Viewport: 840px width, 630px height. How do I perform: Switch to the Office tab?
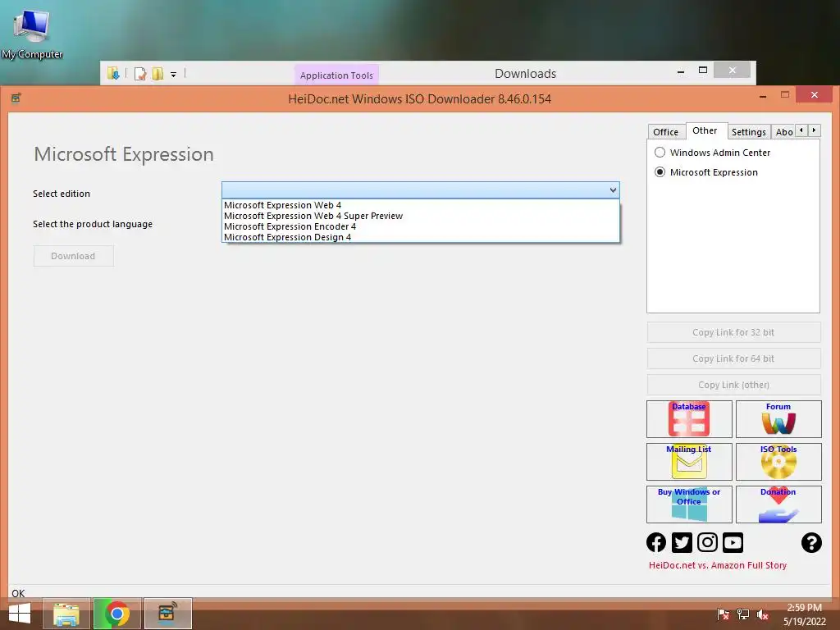[x=666, y=132]
